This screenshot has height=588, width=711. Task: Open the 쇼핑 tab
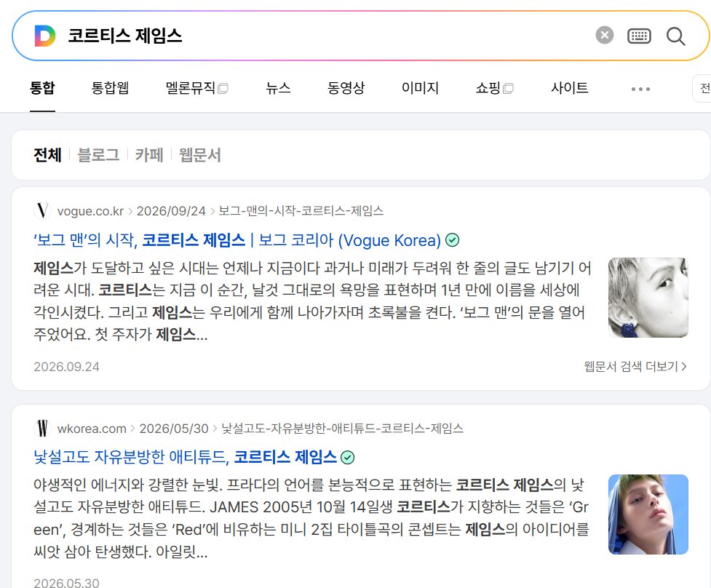pos(494,87)
